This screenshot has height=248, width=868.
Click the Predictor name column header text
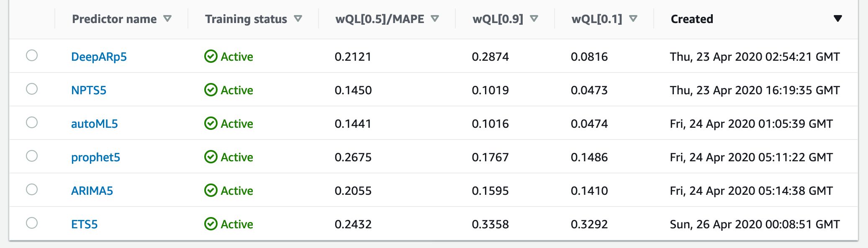coord(114,19)
